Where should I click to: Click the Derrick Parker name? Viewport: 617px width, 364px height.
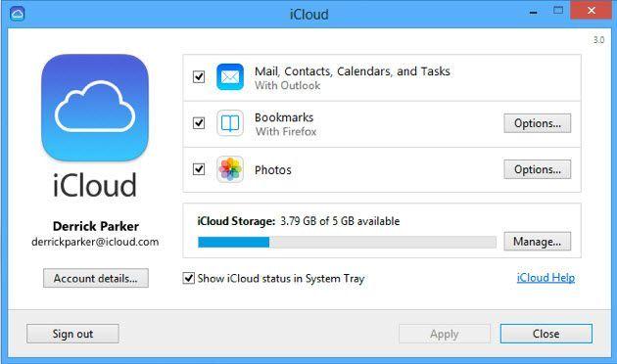(96, 226)
